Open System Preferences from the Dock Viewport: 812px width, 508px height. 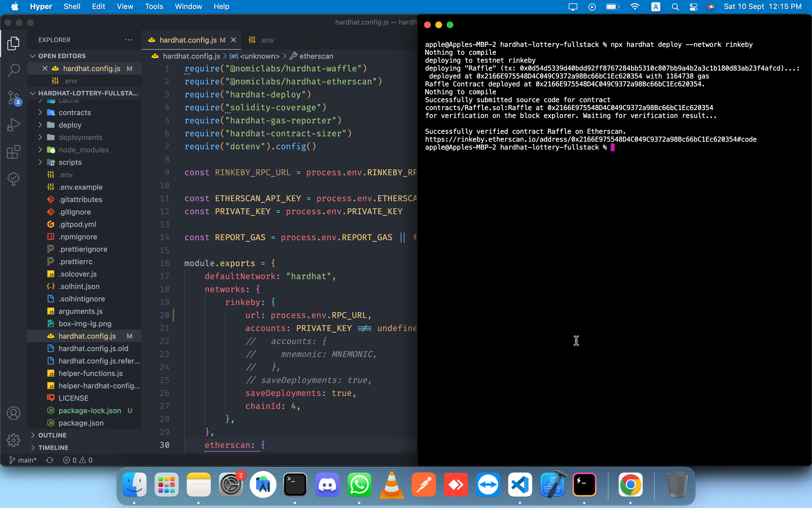[231, 485]
